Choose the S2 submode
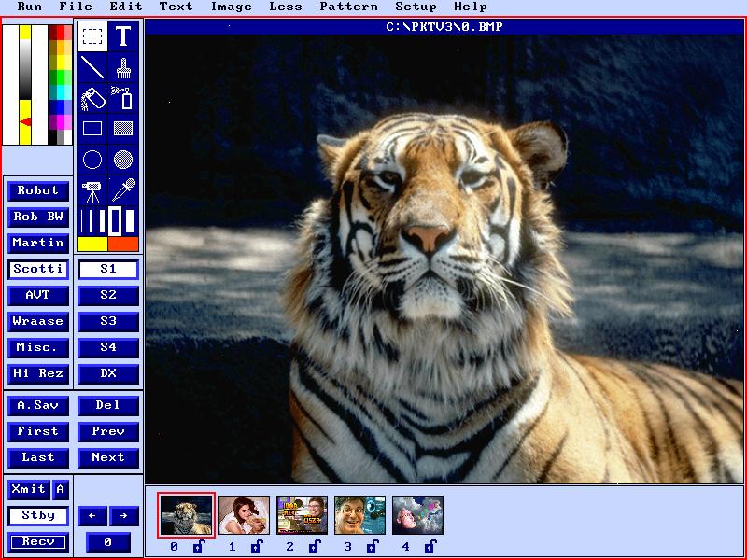The image size is (747, 560). [x=108, y=296]
